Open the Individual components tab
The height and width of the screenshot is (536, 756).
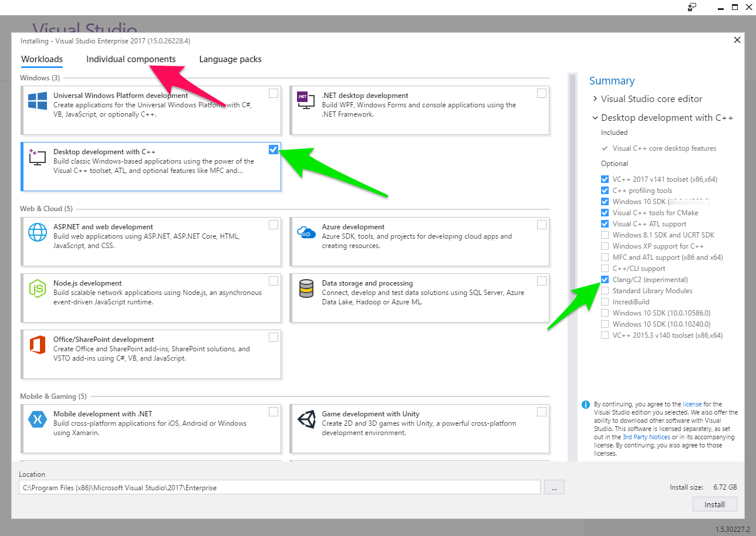point(131,59)
